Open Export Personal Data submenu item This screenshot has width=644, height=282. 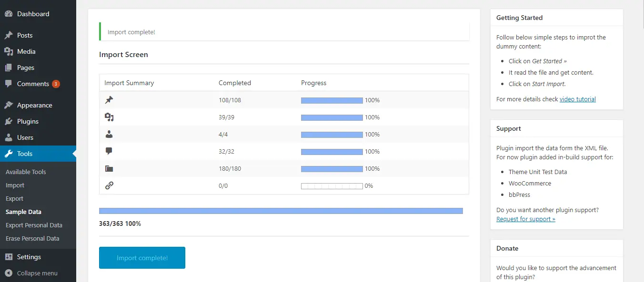(34, 225)
